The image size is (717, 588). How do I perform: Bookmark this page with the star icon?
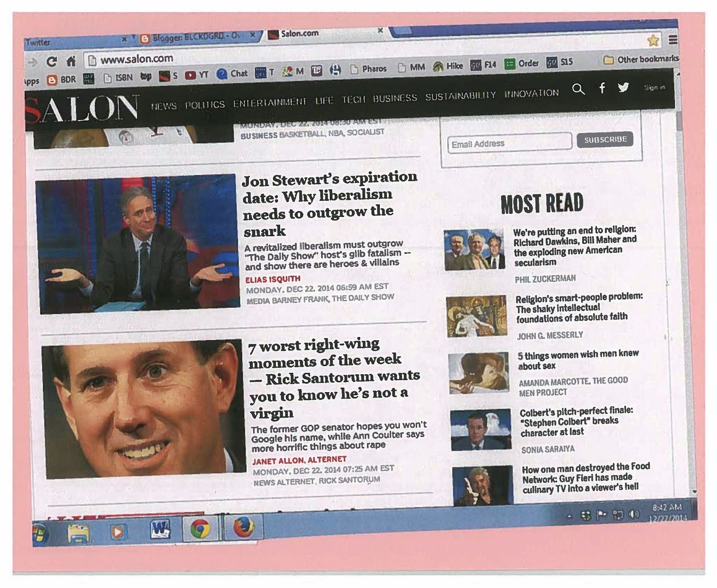pos(653,41)
